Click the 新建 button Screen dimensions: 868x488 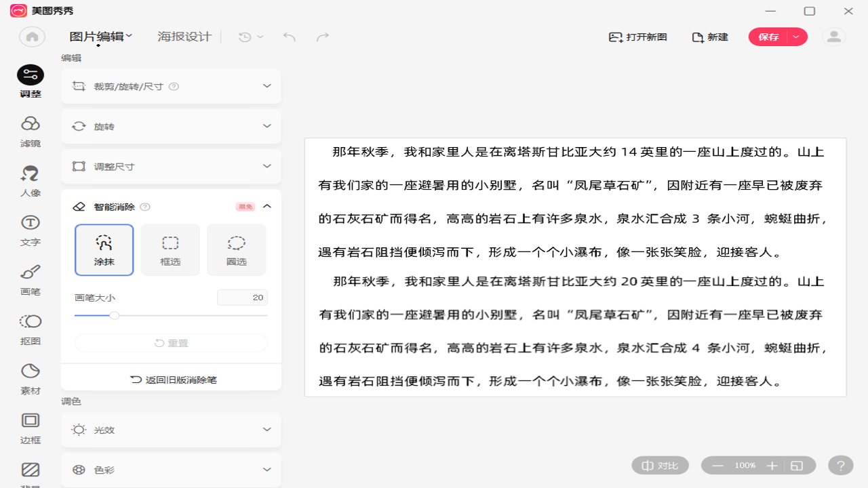point(710,37)
